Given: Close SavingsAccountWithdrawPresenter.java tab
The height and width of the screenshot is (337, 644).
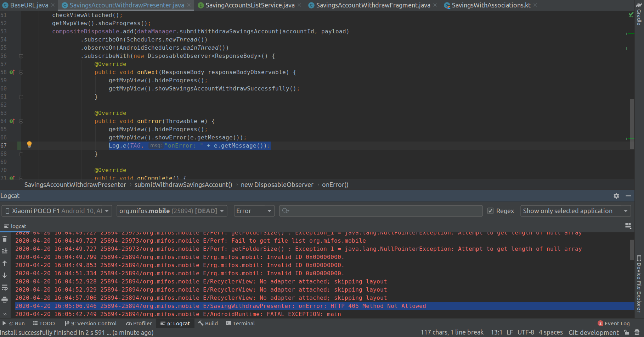Looking at the screenshot, I should pos(189,5).
